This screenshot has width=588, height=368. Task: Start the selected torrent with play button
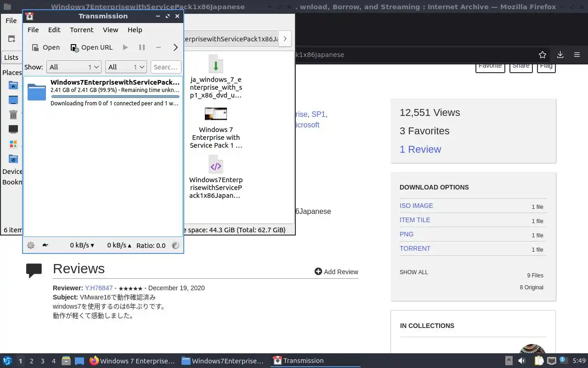(125, 47)
